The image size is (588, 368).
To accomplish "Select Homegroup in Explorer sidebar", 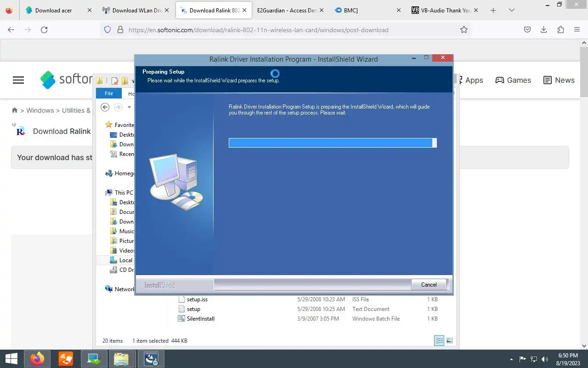I will point(120,173).
